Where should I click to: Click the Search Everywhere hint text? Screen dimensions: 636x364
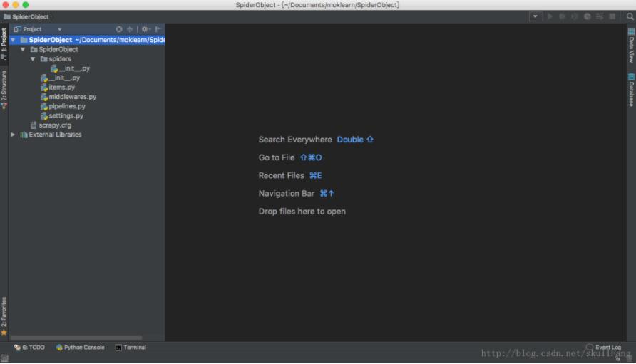[295, 140]
